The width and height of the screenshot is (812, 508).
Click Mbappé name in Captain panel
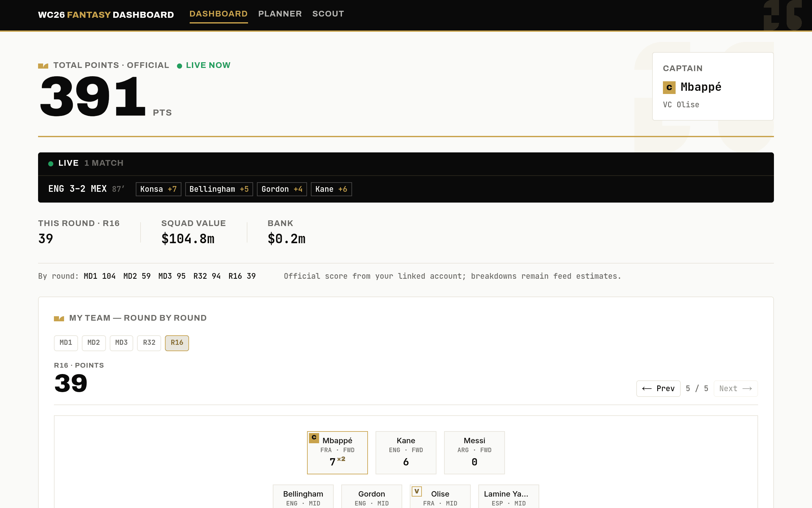pyautogui.click(x=701, y=87)
